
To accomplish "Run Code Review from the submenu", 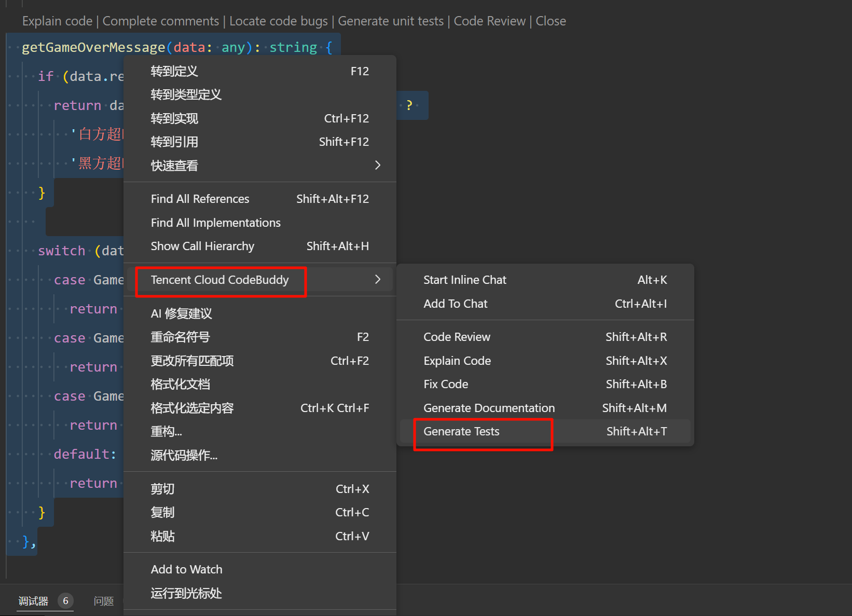I will click(457, 337).
